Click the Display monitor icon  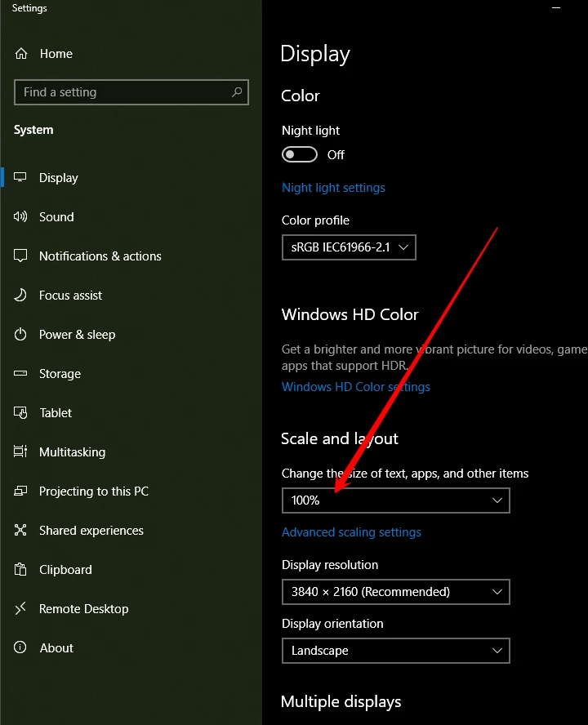pos(20,177)
